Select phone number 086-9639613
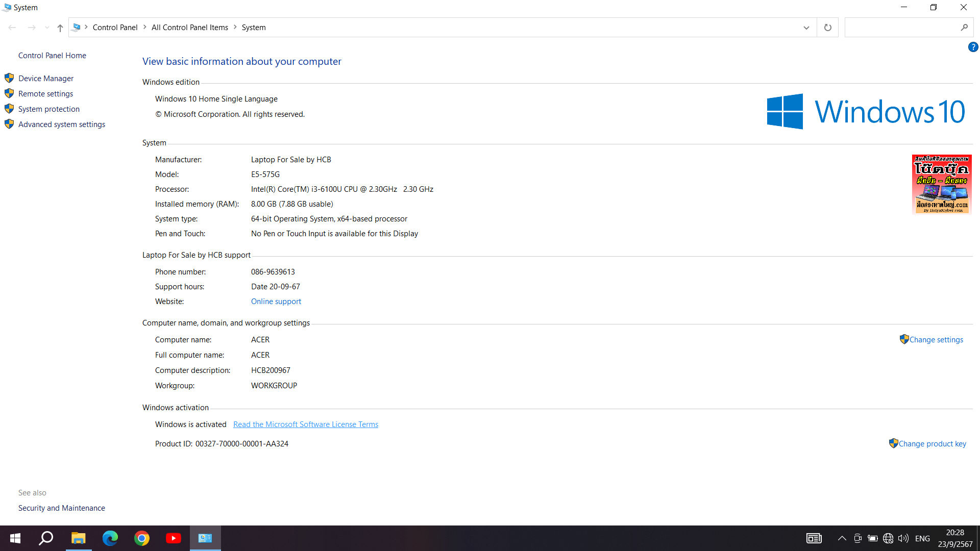The image size is (980, 551). click(273, 271)
